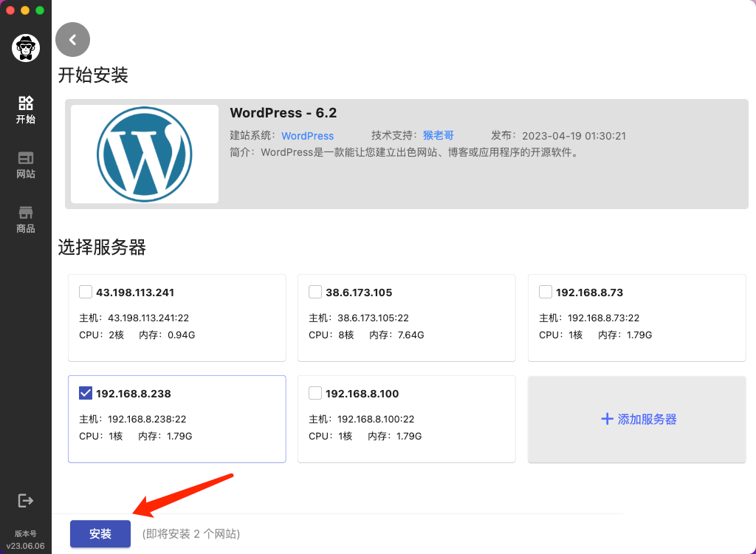
Task: Click the macOS yellow minimize button
Action: [25, 10]
